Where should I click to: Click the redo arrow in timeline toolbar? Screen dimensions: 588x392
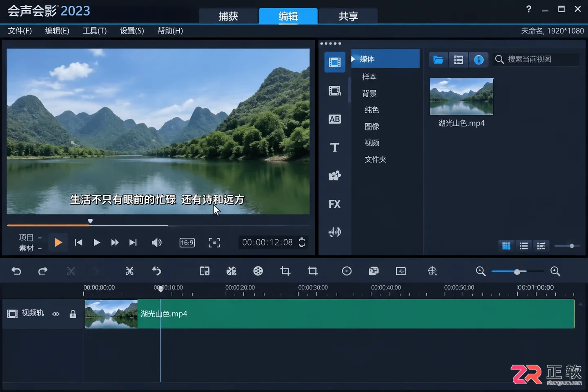pos(43,271)
